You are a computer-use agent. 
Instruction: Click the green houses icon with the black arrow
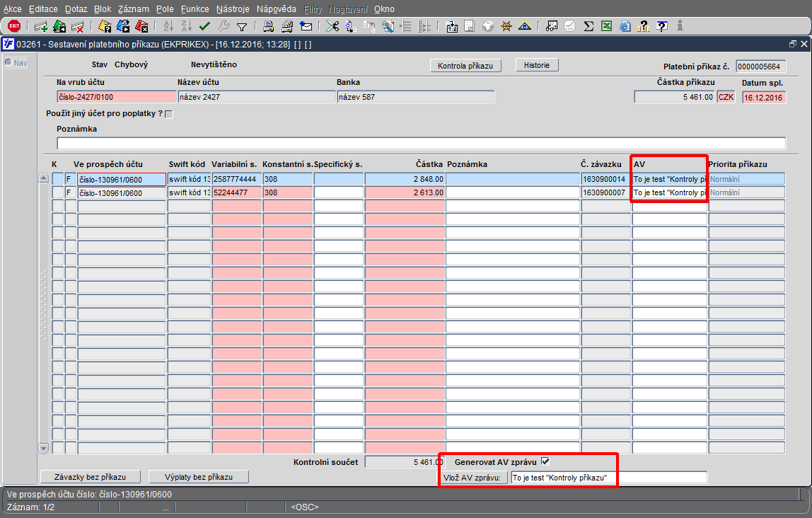pyautogui.click(x=59, y=26)
